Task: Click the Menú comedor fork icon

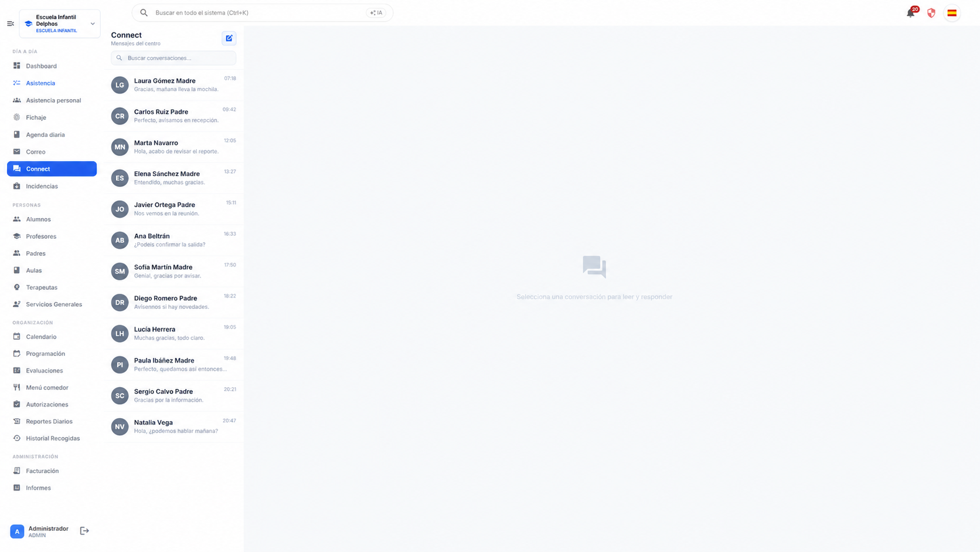Action: pyautogui.click(x=17, y=388)
